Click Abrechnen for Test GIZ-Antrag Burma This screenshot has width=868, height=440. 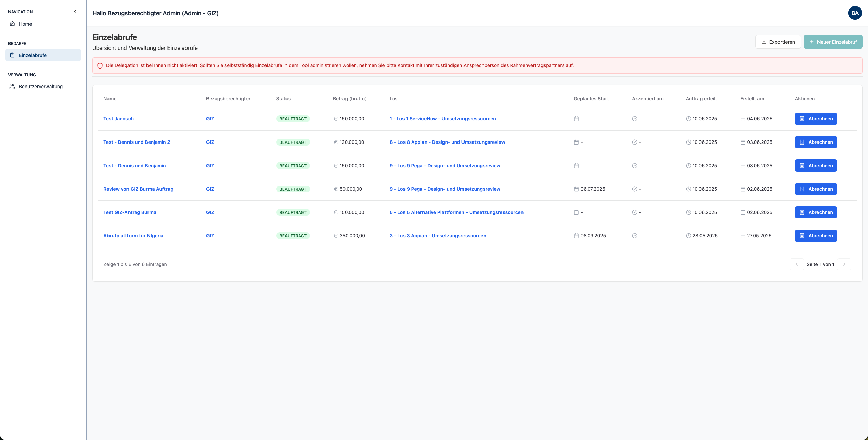(816, 212)
